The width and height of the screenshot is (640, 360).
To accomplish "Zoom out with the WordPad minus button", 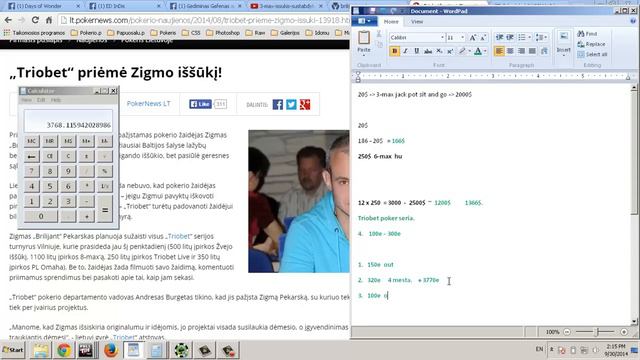I will [x=567, y=332].
